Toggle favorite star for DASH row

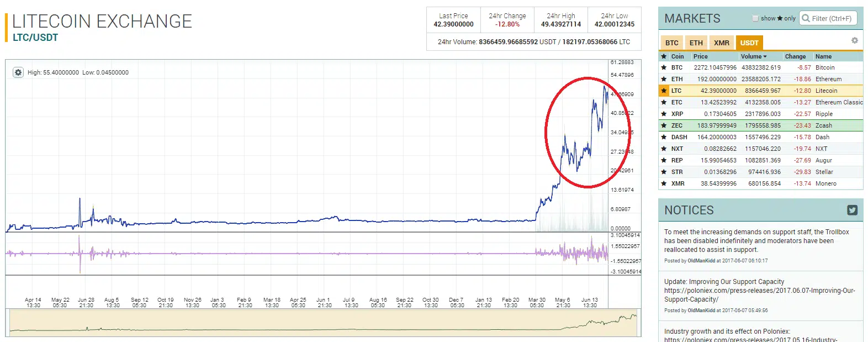pyautogui.click(x=664, y=137)
